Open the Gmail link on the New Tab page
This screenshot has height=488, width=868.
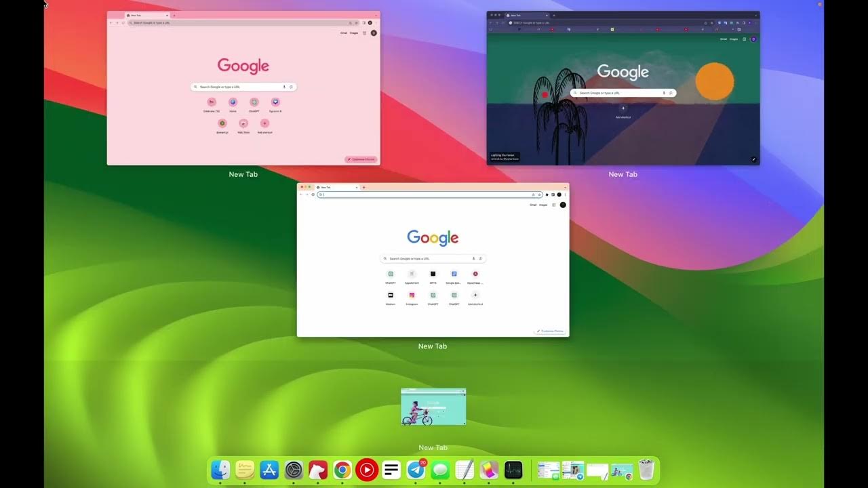tap(533, 205)
